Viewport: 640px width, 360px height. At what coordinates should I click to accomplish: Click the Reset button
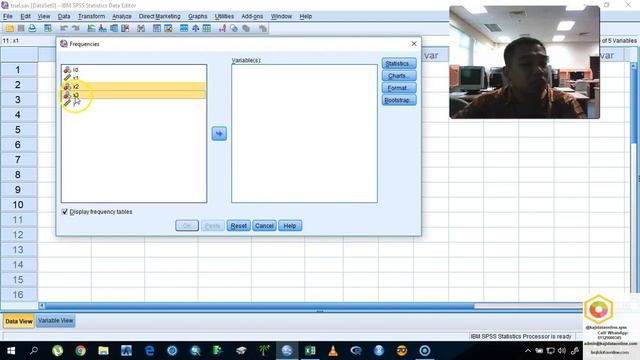238,226
